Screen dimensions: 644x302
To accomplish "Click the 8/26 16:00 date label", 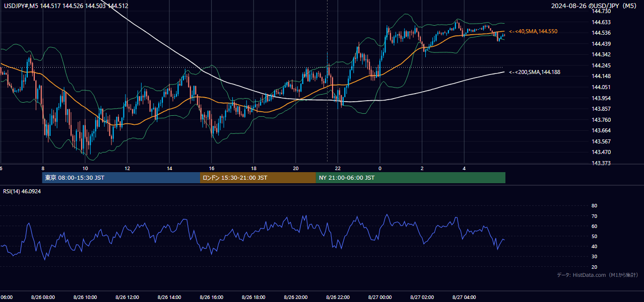I will (x=212, y=297).
